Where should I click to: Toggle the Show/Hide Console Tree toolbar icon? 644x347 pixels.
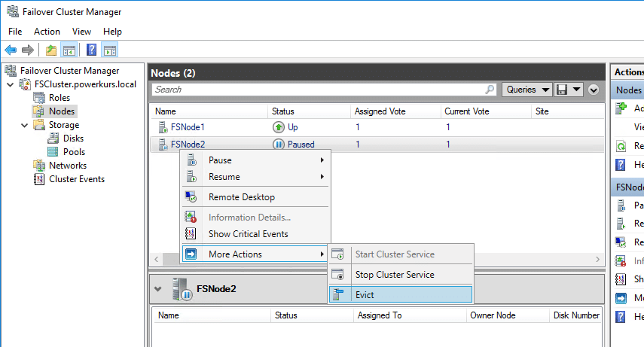(69, 50)
